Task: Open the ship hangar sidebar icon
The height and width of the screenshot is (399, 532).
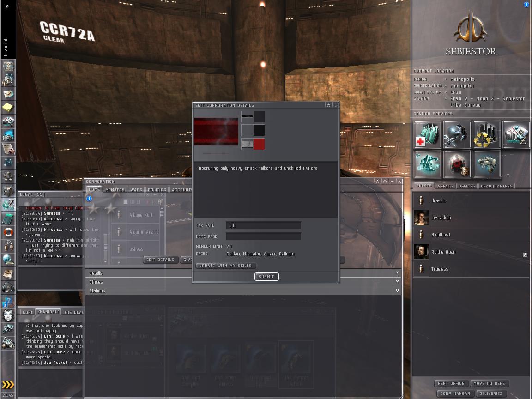Action: pos(8,329)
